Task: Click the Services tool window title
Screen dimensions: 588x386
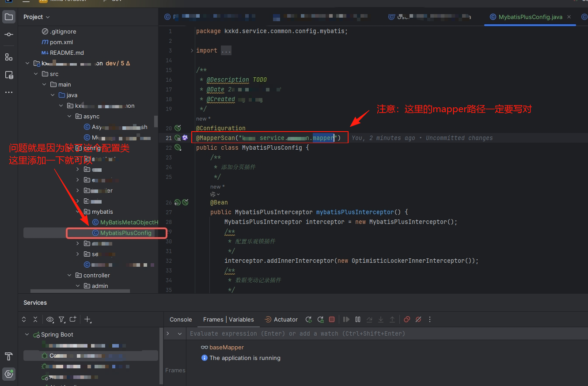Action: [x=35, y=303]
